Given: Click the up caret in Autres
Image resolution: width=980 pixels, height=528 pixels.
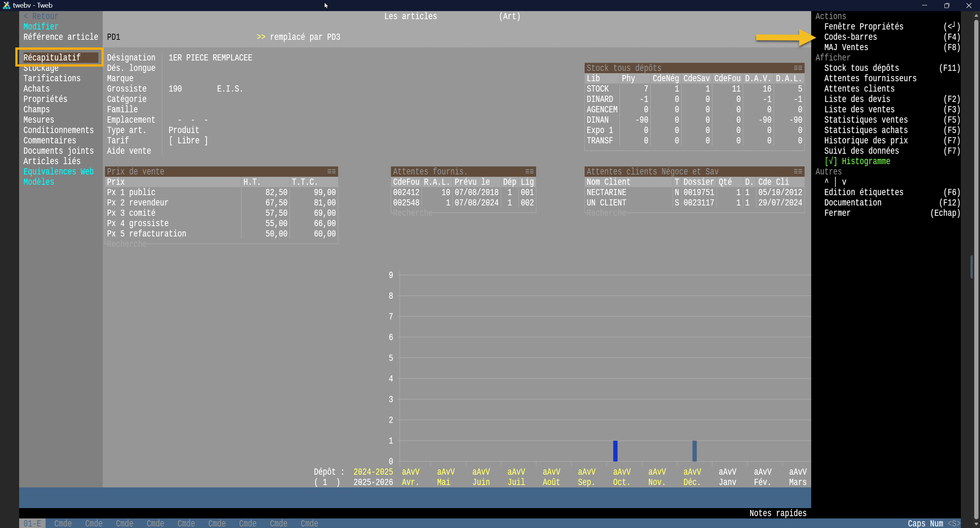Looking at the screenshot, I should click(826, 182).
